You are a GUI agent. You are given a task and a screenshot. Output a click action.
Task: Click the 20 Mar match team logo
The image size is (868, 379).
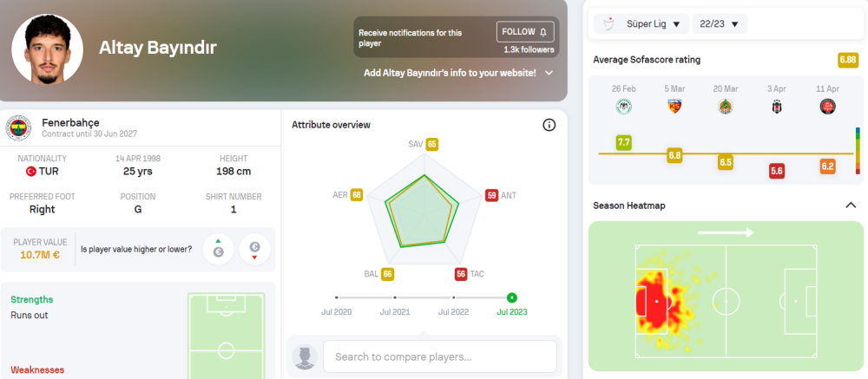[x=726, y=107]
